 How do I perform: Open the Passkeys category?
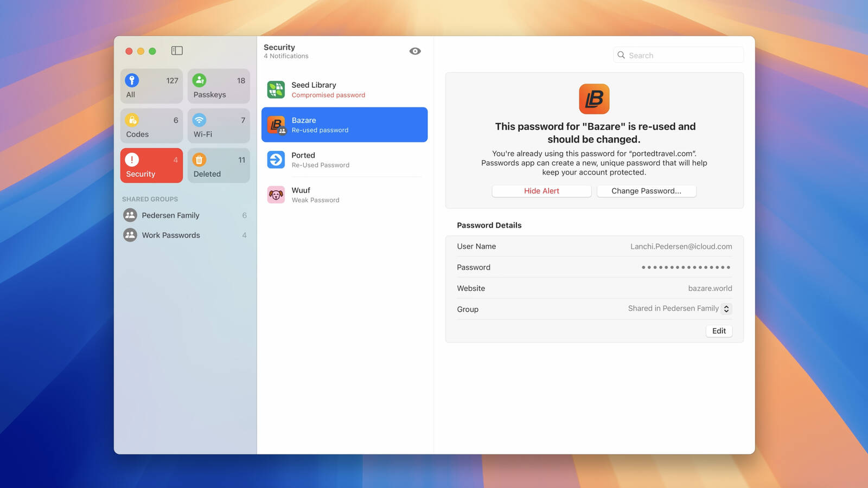point(219,86)
